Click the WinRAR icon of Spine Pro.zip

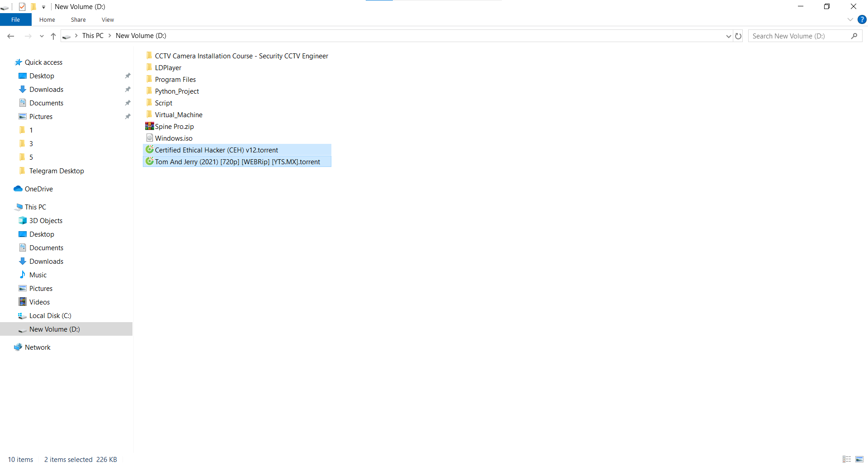click(x=150, y=126)
